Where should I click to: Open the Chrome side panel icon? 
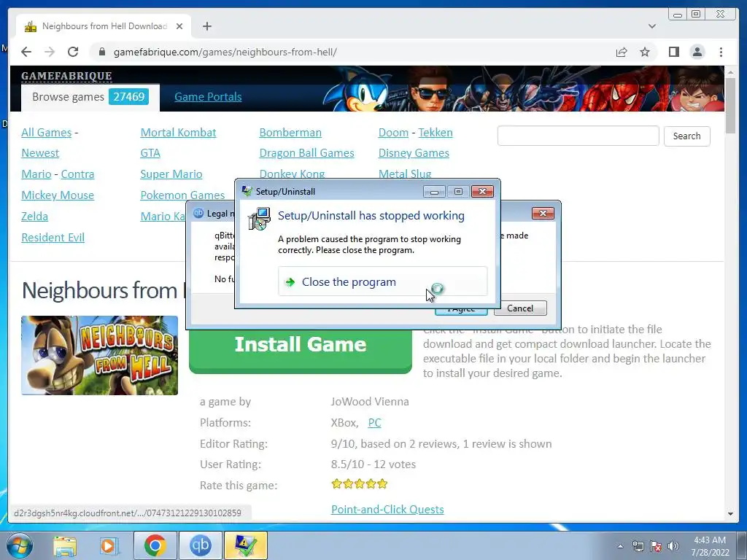pyautogui.click(x=673, y=52)
